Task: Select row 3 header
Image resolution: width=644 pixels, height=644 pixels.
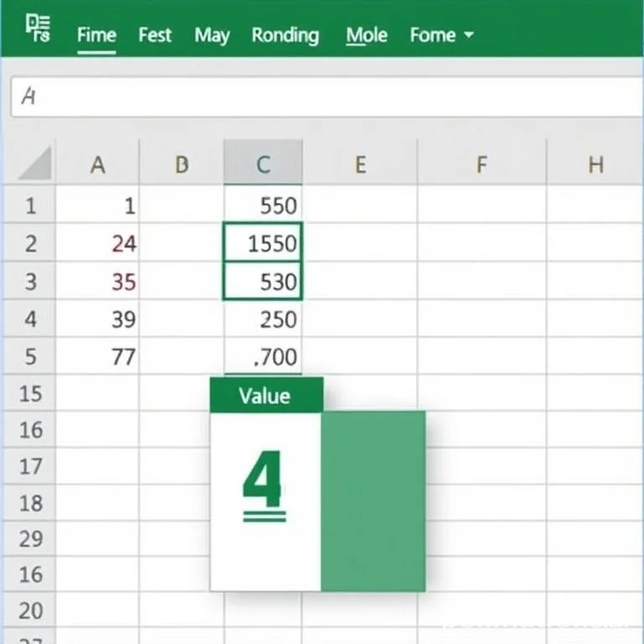Action: tap(30, 281)
